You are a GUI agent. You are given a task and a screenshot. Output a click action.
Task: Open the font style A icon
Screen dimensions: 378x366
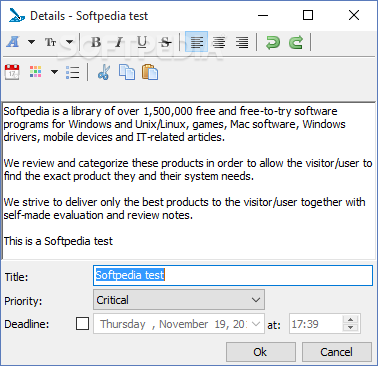[13, 42]
